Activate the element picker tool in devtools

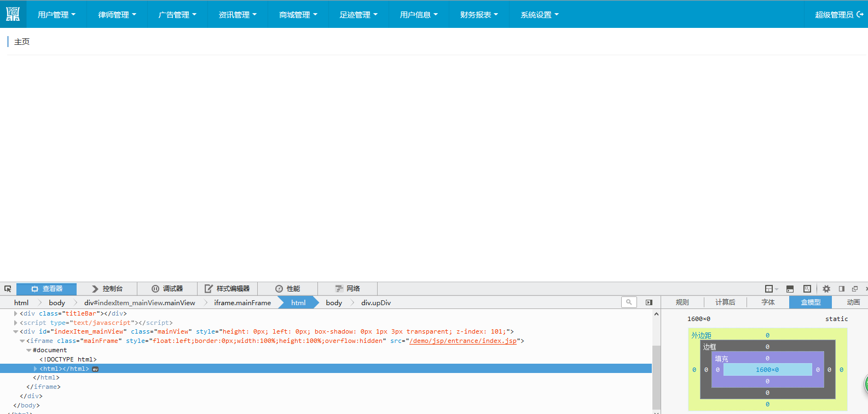[x=8, y=289]
